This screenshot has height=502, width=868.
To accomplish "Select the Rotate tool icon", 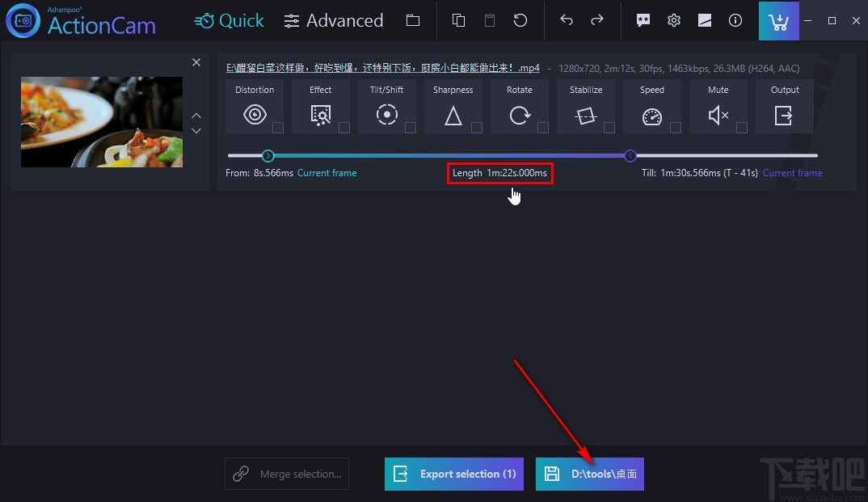I will pyautogui.click(x=519, y=115).
